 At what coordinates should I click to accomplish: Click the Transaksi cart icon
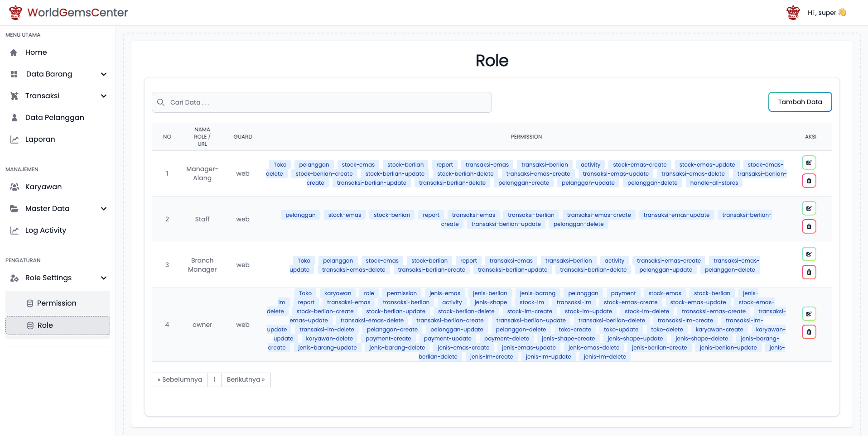click(x=14, y=96)
